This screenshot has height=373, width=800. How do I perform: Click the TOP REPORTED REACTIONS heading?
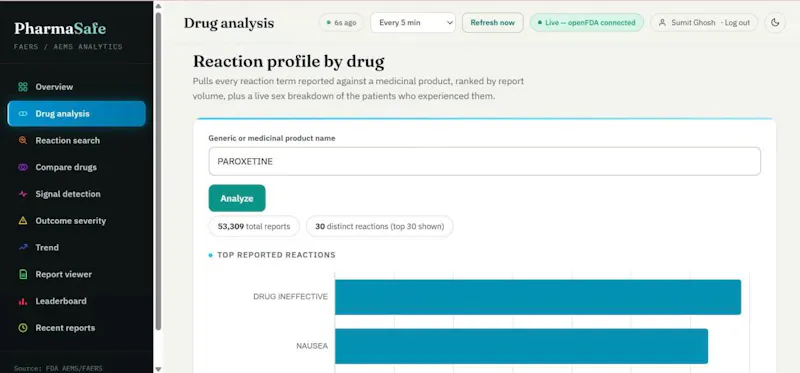[277, 255]
